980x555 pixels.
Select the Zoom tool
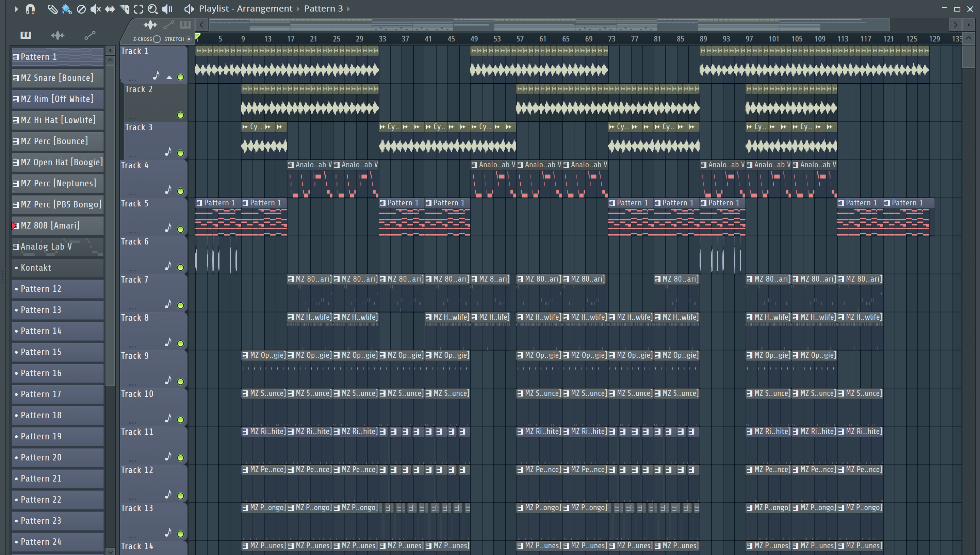[x=152, y=9]
